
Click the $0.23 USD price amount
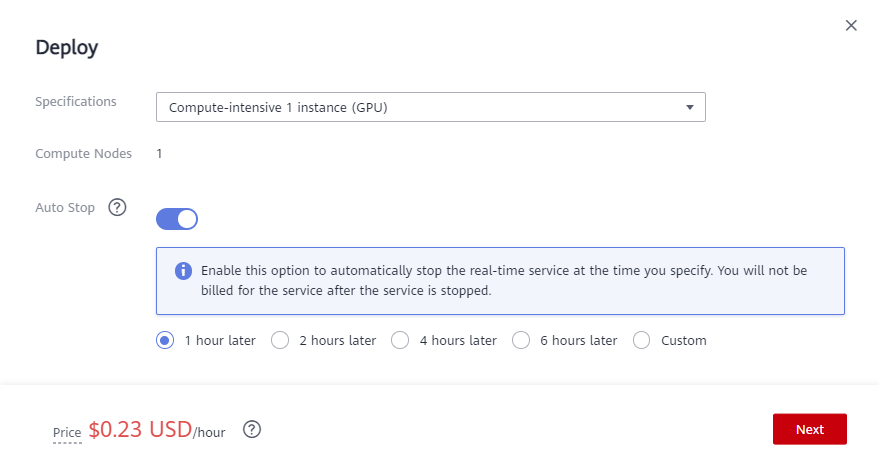pyautogui.click(x=140, y=429)
